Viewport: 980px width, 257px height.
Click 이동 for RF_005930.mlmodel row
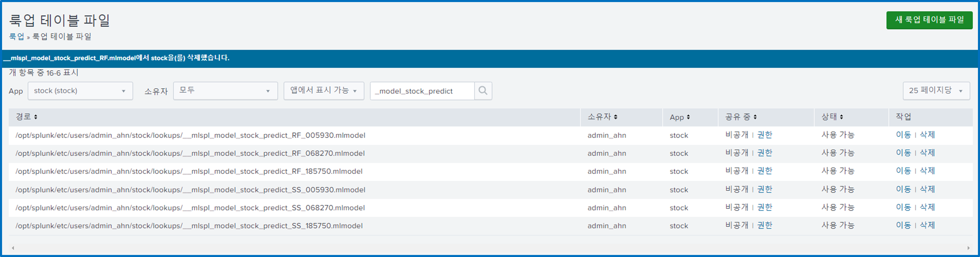(x=904, y=135)
